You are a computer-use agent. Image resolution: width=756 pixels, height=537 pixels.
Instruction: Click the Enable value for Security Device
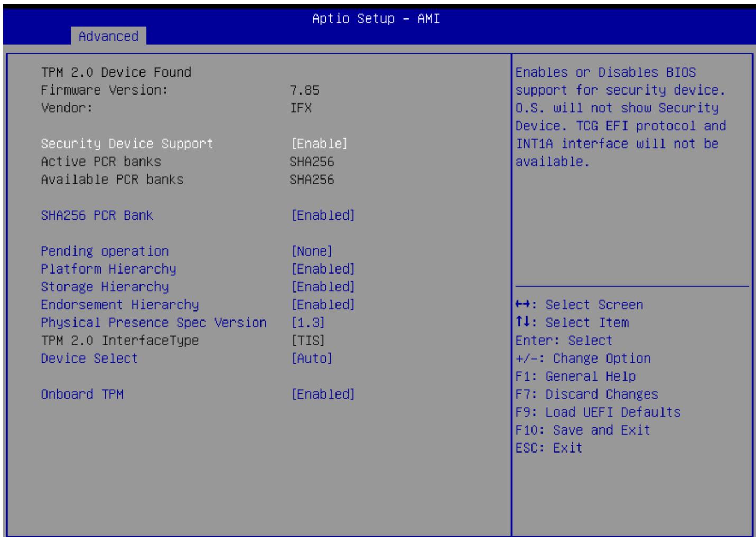(x=319, y=144)
